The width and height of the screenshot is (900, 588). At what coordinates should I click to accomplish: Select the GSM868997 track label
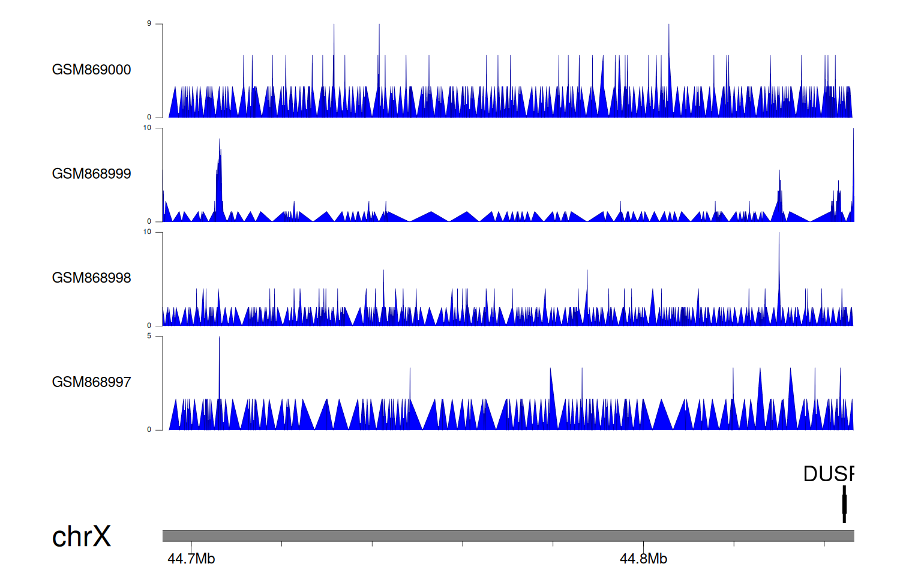coord(91,382)
